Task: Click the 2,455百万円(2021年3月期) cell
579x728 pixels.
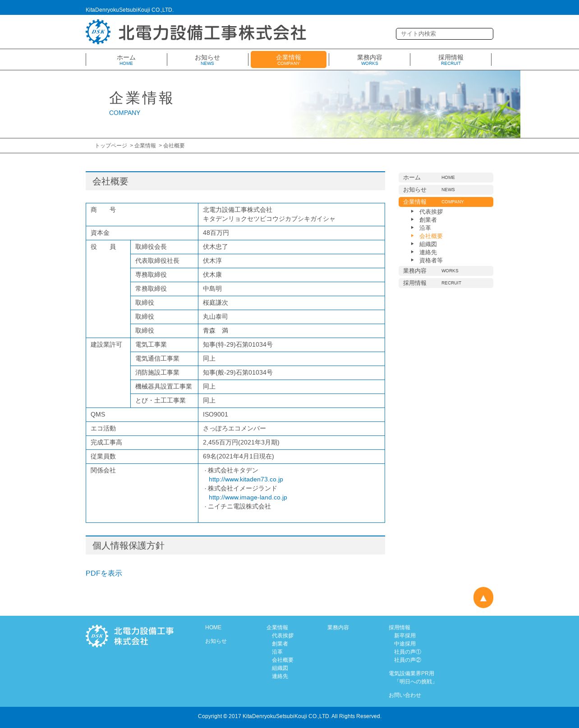Action: pos(291,443)
